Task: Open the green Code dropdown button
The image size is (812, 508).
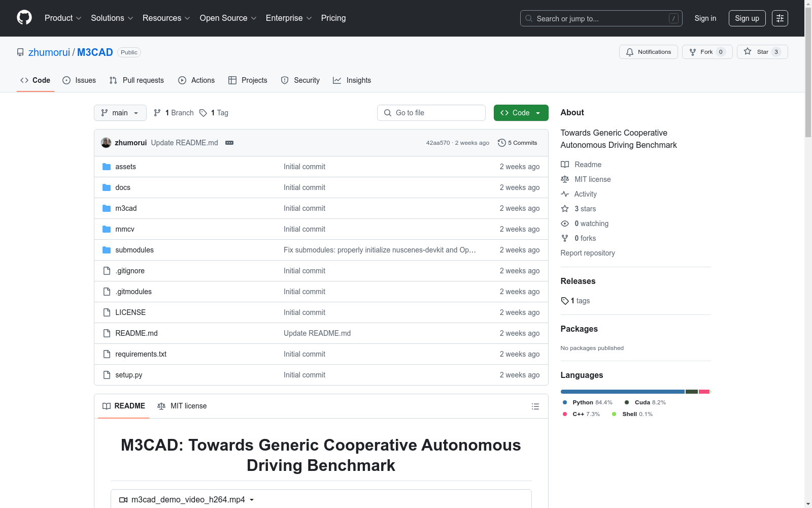Action: 521,113
